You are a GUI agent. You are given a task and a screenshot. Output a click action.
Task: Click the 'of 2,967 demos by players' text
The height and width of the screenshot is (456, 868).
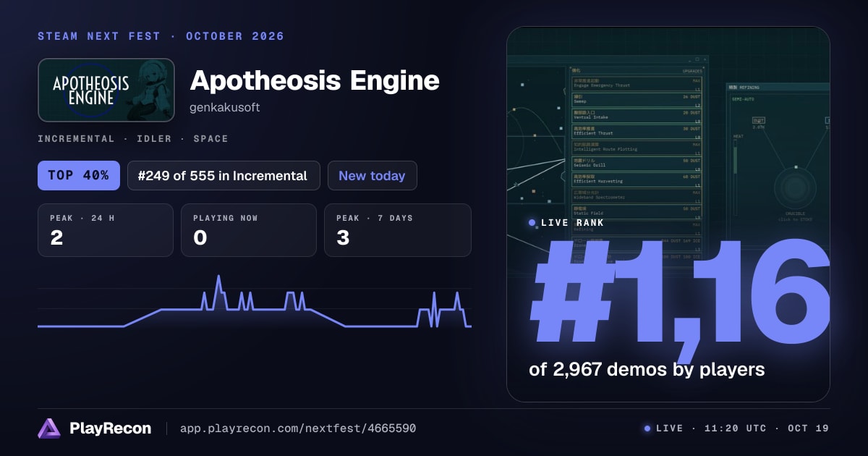647,370
